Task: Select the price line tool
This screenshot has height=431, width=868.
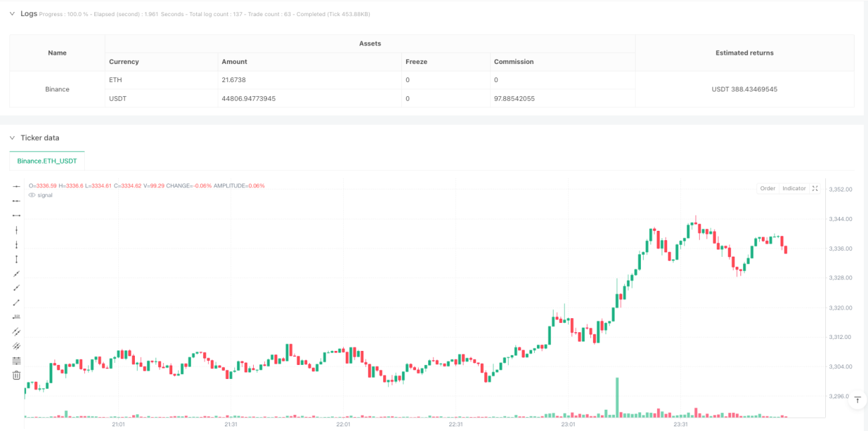Action: click(17, 317)
